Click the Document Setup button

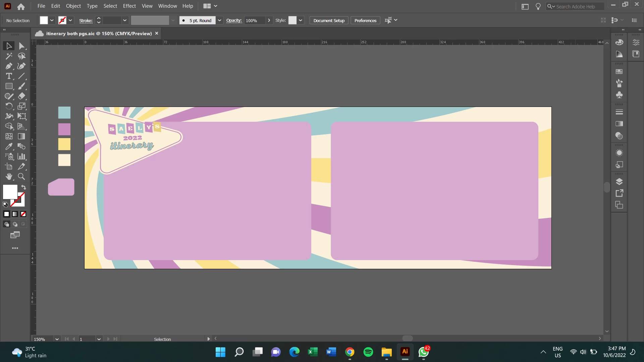tap(329, 20)
